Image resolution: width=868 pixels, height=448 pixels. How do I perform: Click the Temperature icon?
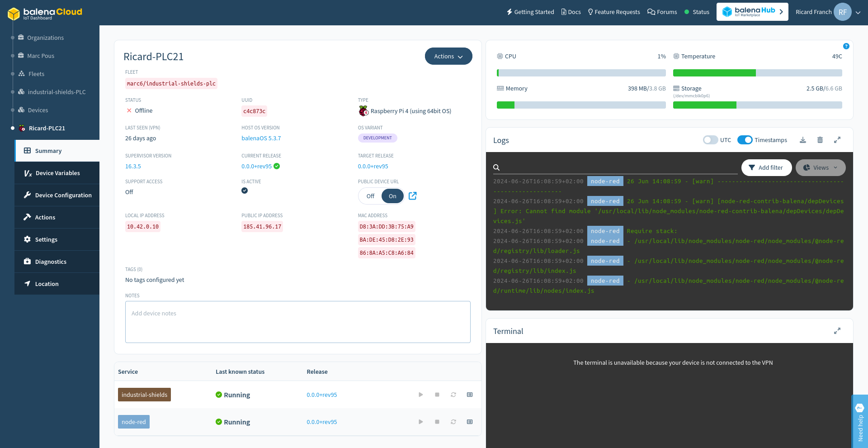[x=676, y=56]
